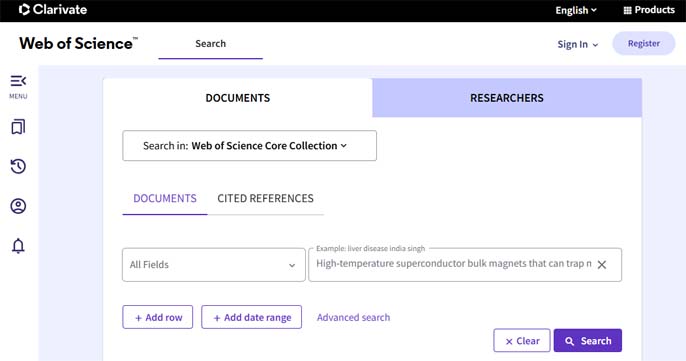Click the Register button
686x361 pixels.
[x=644, y=43]
